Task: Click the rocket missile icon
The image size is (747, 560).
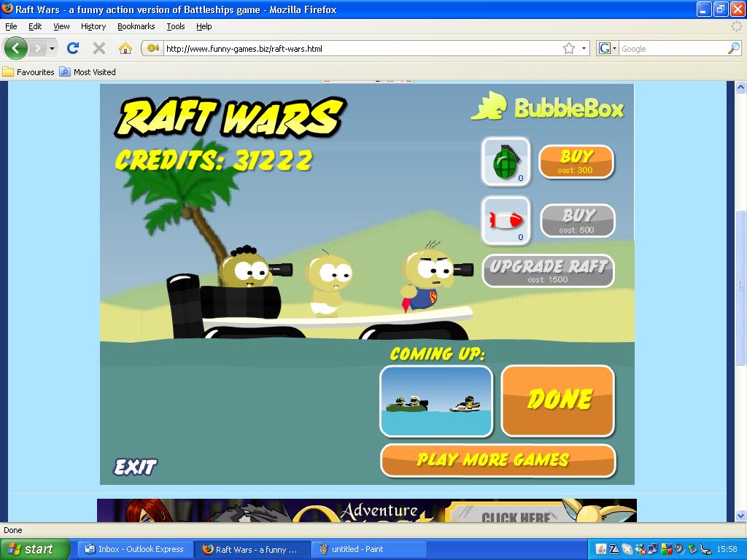Action: pyautogui.click(x=506, y=220)
